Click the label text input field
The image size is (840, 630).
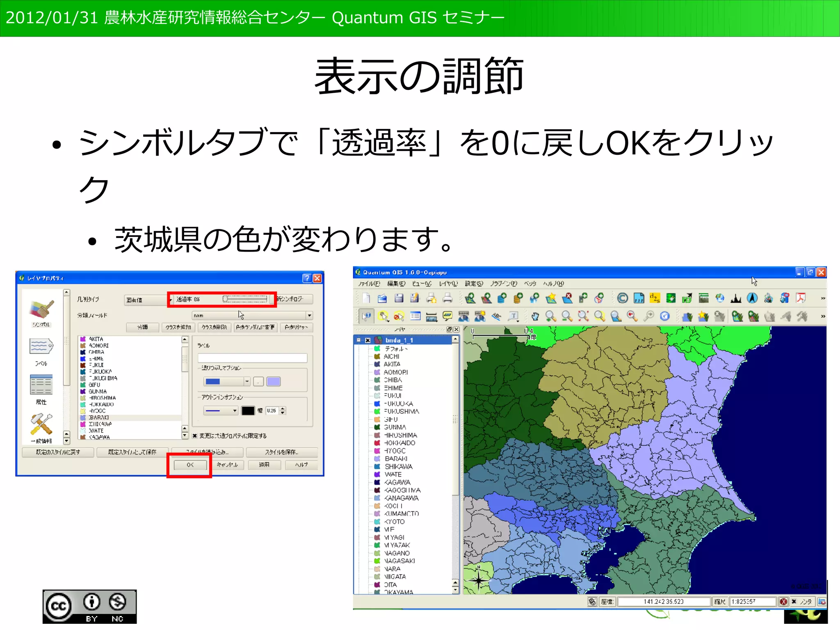coord(253,358)
